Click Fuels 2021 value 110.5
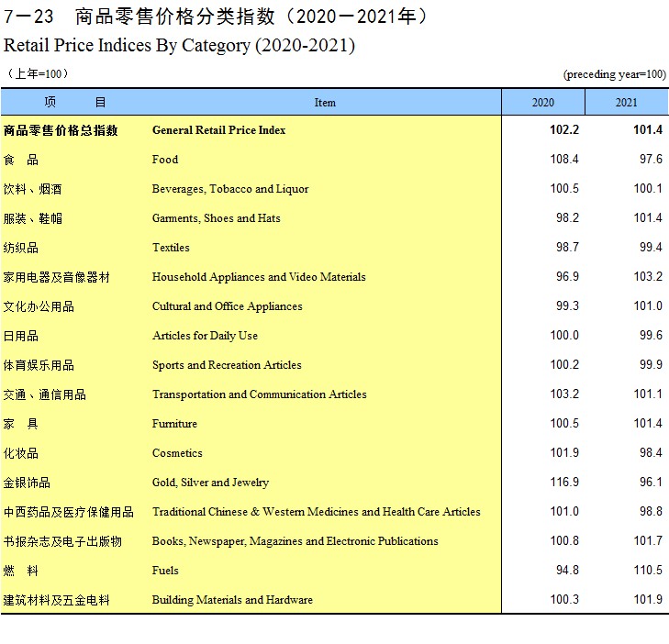Screen dimensions: 669x644 point(648,571)
